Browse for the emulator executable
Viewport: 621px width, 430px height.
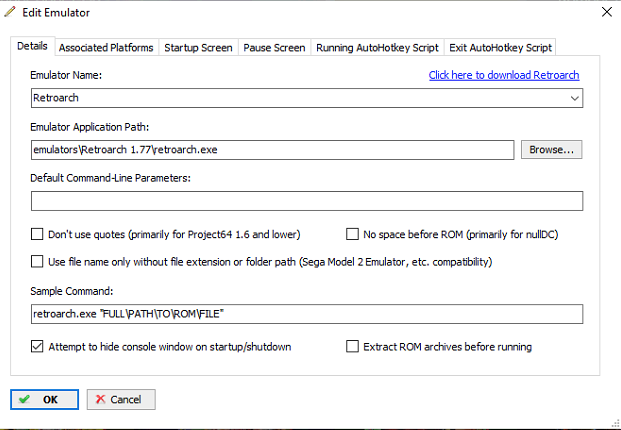(x=551, y=150)
